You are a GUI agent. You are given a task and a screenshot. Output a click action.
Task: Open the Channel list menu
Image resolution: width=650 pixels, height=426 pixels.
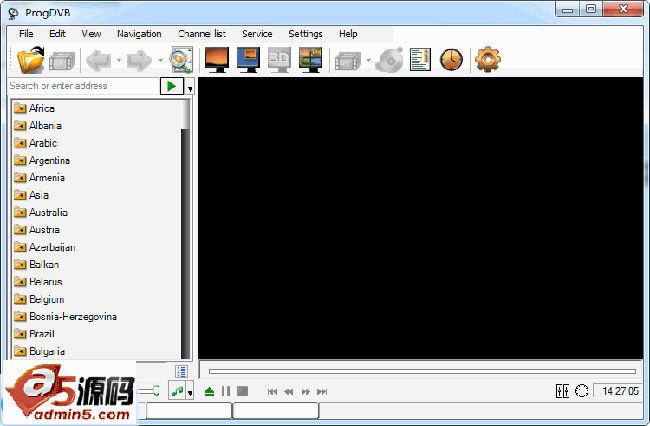202,34
